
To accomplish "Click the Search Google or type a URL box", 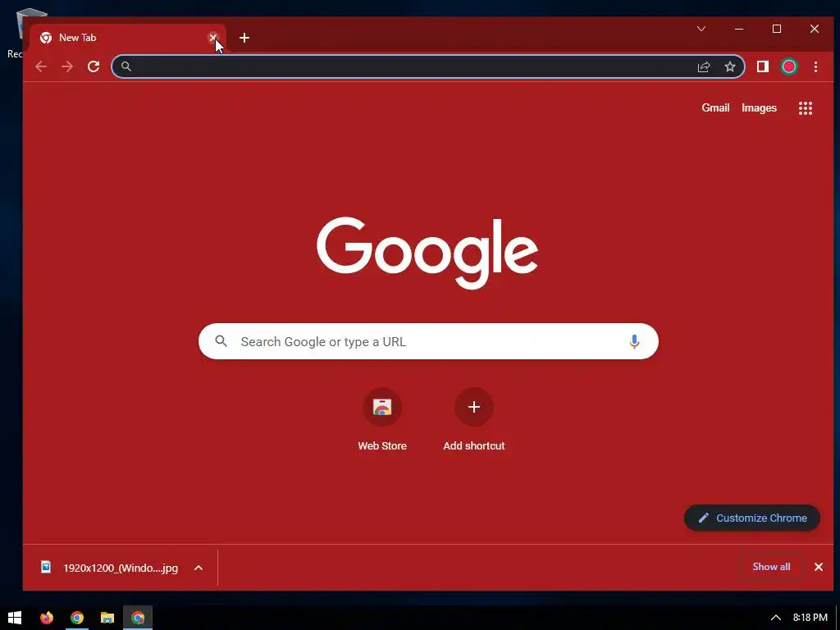I will (428, 341).
